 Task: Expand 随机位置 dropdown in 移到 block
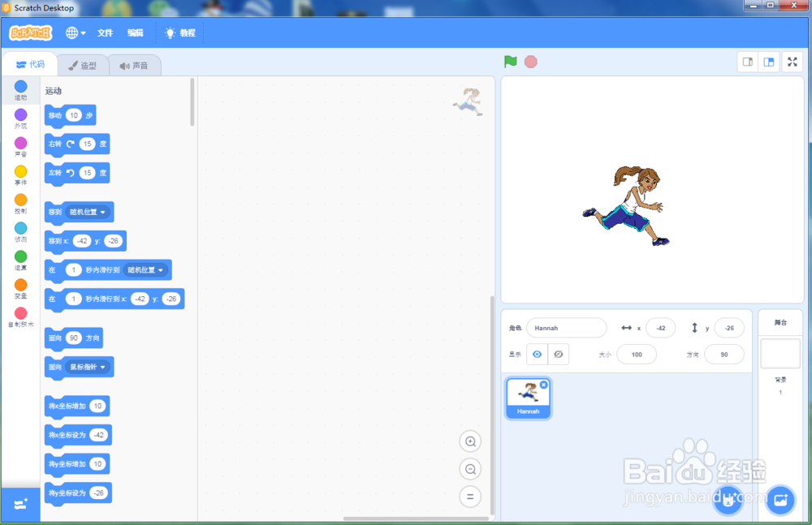(x=88, y=212)
